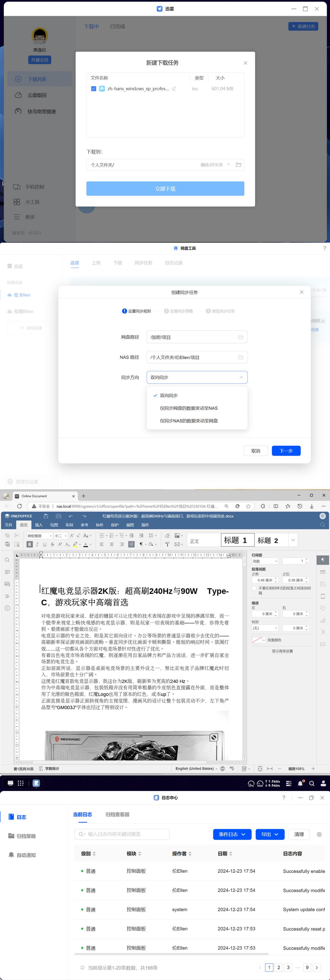Image resolution: width=330 pixels, height=980 pixels.
Task: Open the font color picker in ONLYOFFICE
Action: tap(86, 544)
